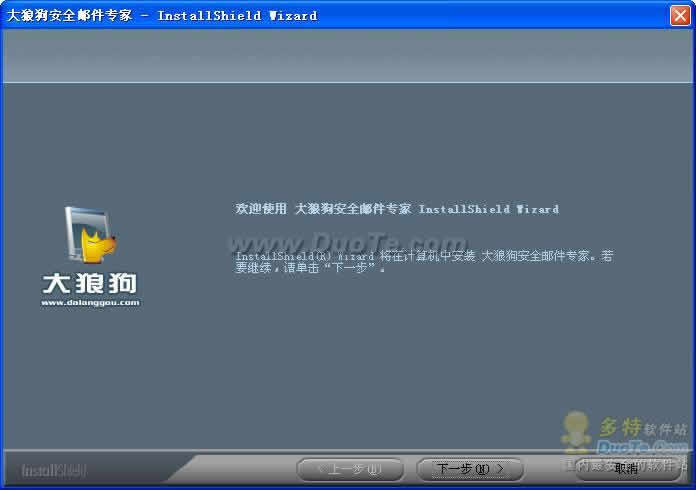This screenshot has height=490, width=696.
Task: Click the 大狼狗 brand name text
Action: tap(90, 283)
